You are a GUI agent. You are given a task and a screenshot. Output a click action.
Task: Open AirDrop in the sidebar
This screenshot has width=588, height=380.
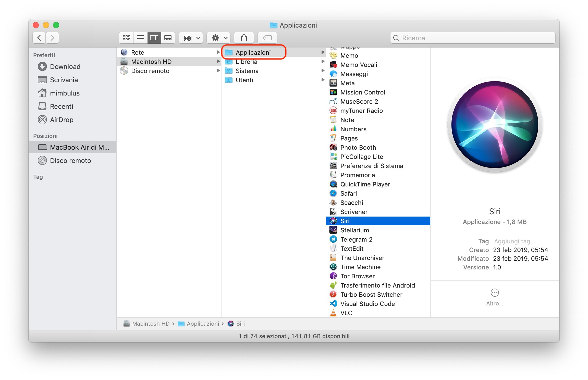(62, 120)
